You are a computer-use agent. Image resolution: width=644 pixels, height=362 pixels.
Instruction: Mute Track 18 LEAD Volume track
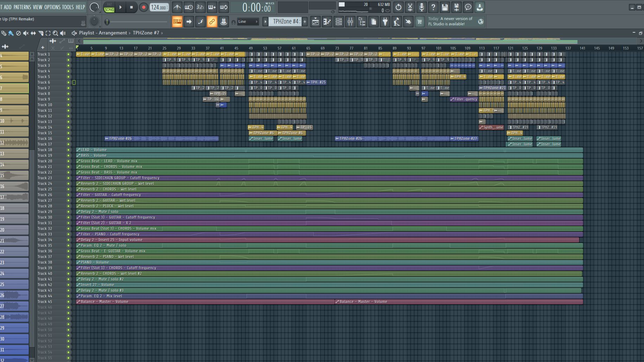[68, 150]
